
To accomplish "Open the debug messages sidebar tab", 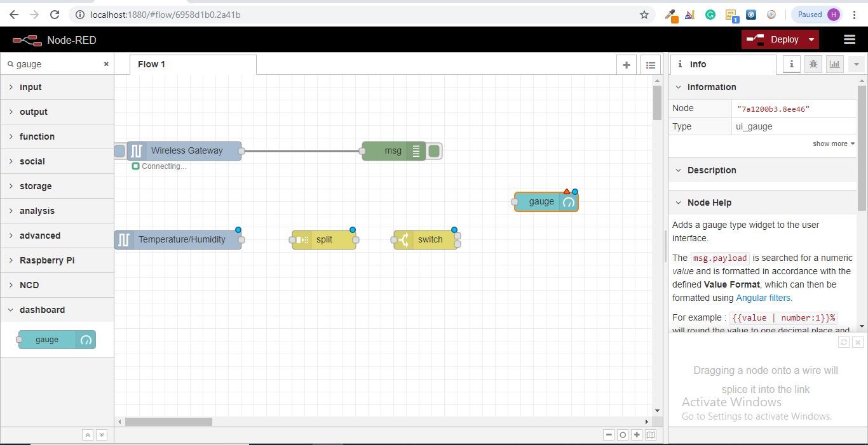I will [x=813, y=64].
